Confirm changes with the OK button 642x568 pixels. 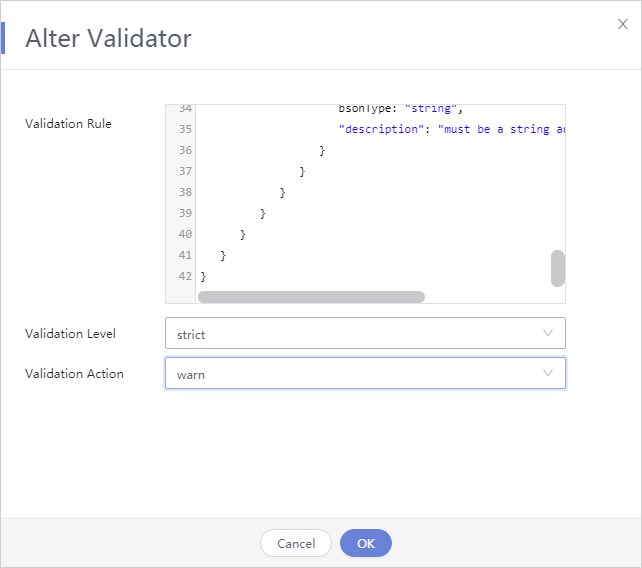[x=366, y=543]
